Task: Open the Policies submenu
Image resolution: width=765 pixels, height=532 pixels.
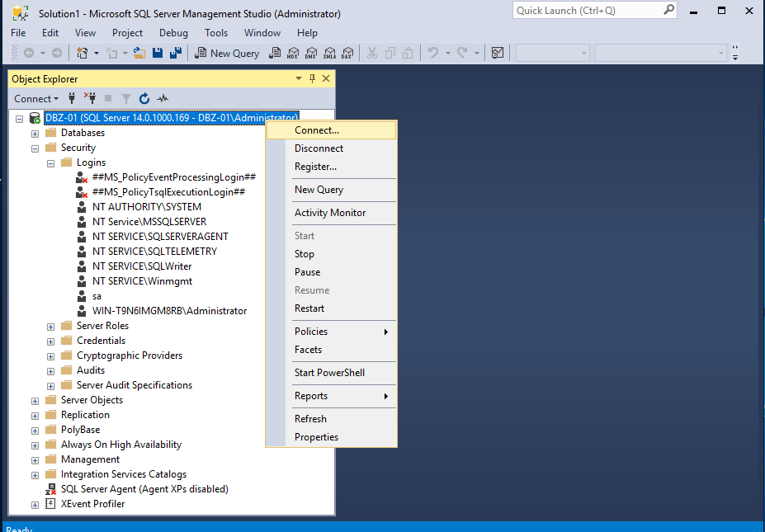Action: tap(331, 332)
